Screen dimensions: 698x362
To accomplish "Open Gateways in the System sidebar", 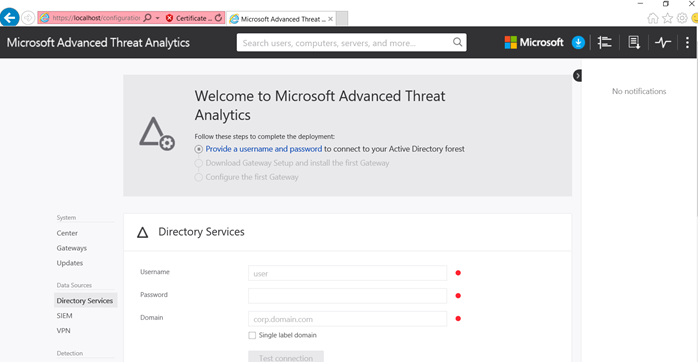I will pos(72,248).
